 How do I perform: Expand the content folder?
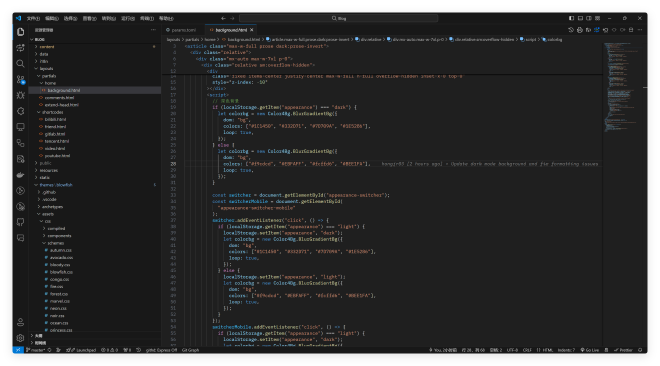coord(95,47)
